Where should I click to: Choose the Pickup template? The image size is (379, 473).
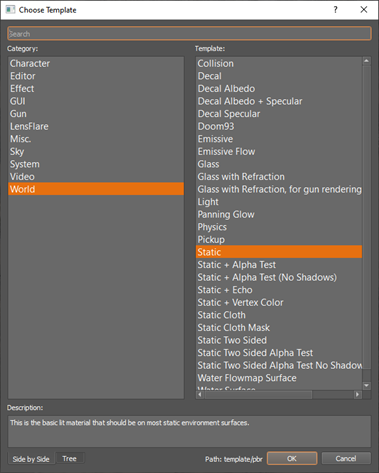[279, 239]
